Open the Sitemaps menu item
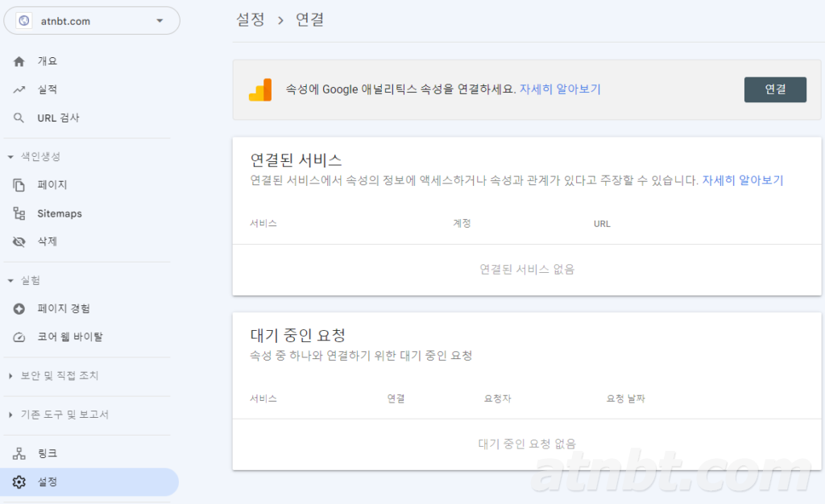Image resolution: width=825 pixels, height=504 pixels. pyautogui.click(x=60, y=213)
